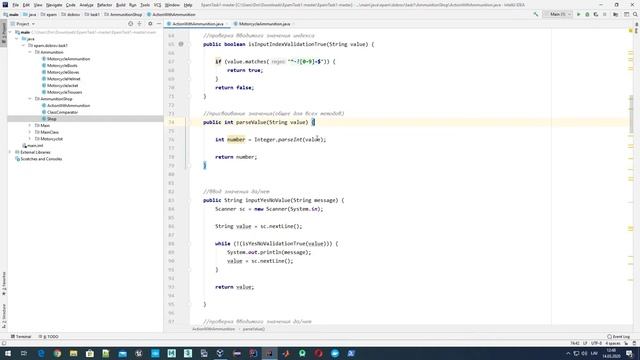
Task: Select the ActionWithAmmunition.java editor tab
Action: [197, 24]
